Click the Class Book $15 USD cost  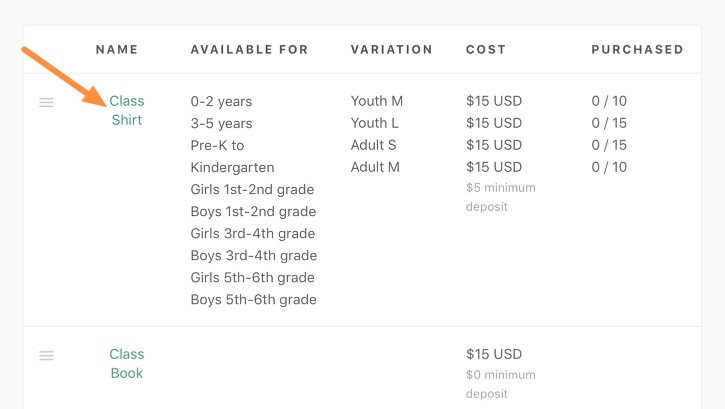point(494,354)
